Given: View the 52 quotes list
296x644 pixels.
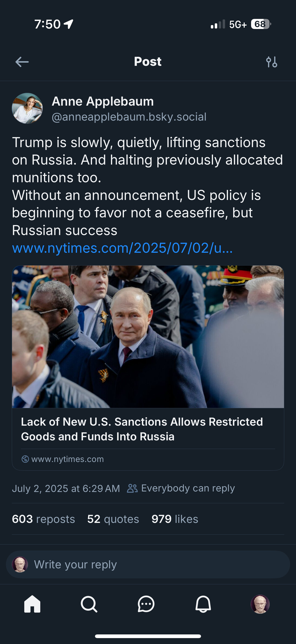Looking at the screenshot, I should coord(113,519).
